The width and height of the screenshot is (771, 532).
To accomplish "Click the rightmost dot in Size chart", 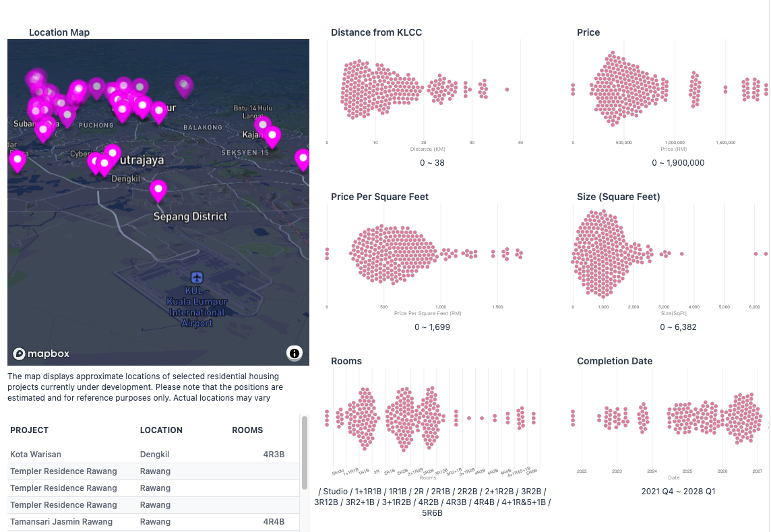I will click(x=766, y=254).
